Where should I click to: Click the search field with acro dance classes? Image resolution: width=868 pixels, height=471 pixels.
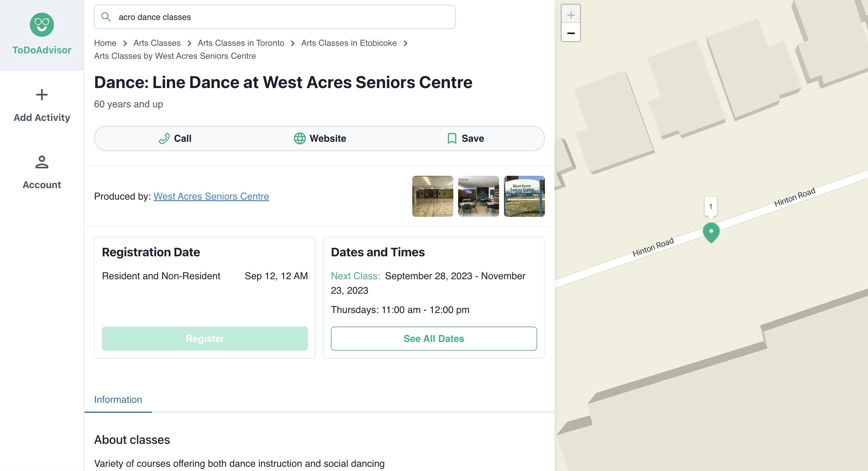click(x=275, y=17)
